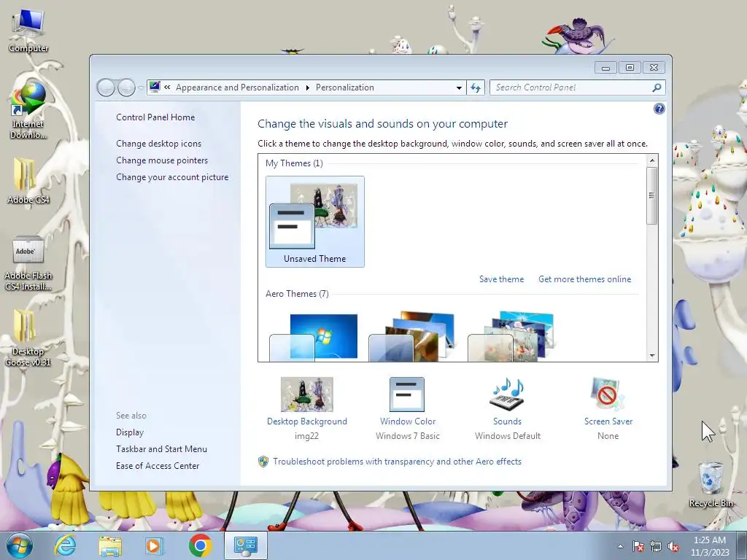Open the recent pages dropdown arrow
The image size is (747, 560).
tap(141, 88)
